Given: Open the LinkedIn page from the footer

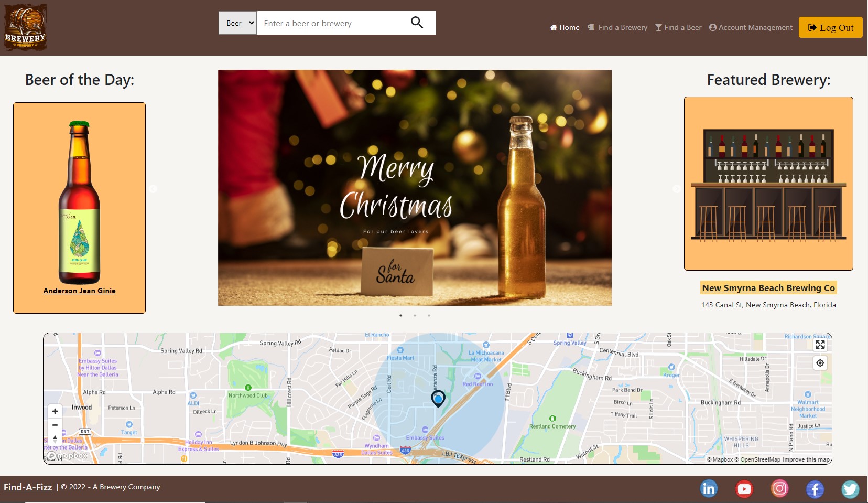Looking at the screenshot, I should coord(709,488).
